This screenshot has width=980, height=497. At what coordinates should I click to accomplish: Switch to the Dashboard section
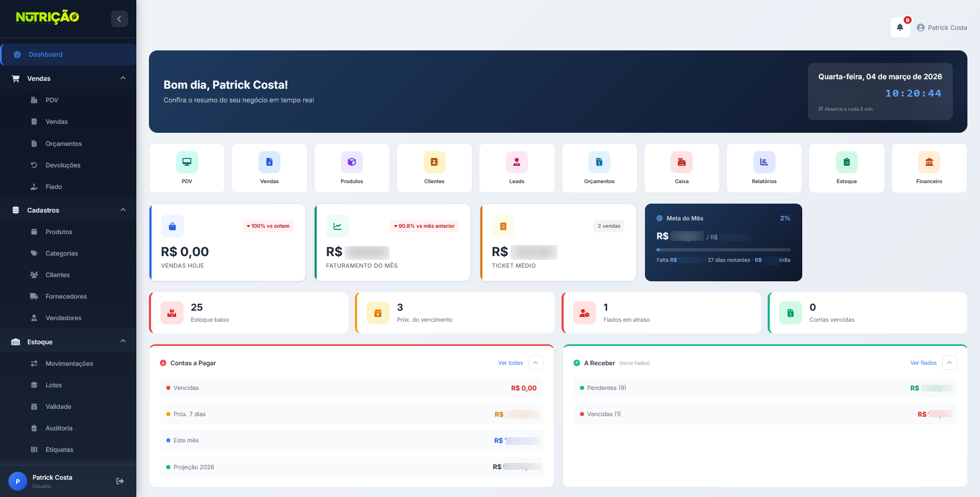pyautogui.click(x=46, y=54)
